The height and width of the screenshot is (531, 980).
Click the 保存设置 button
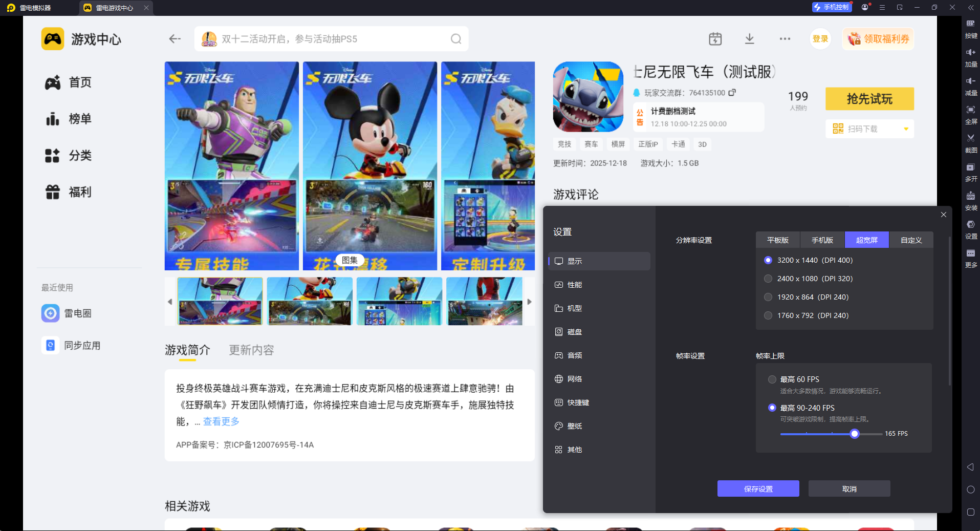758,488
